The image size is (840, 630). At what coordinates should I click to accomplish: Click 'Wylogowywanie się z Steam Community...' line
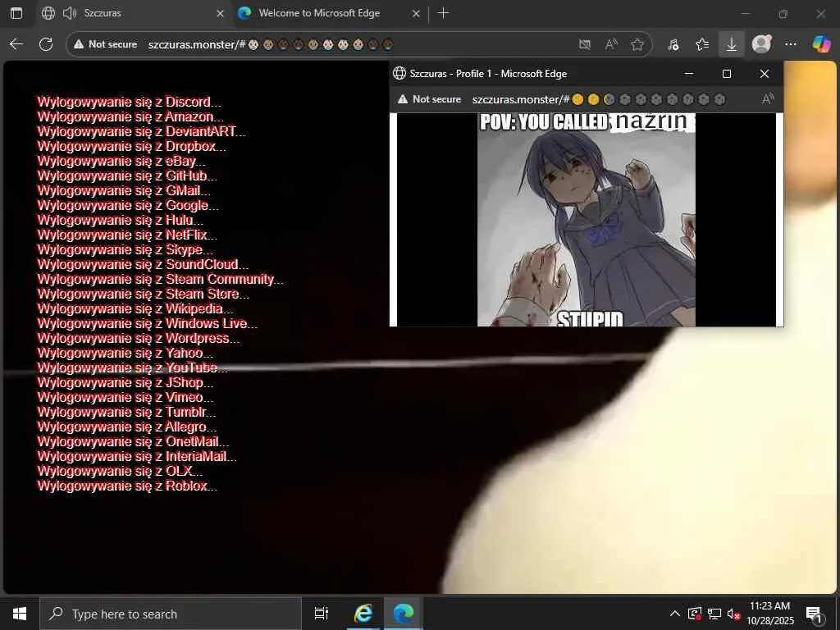click(x=160, y=279)
